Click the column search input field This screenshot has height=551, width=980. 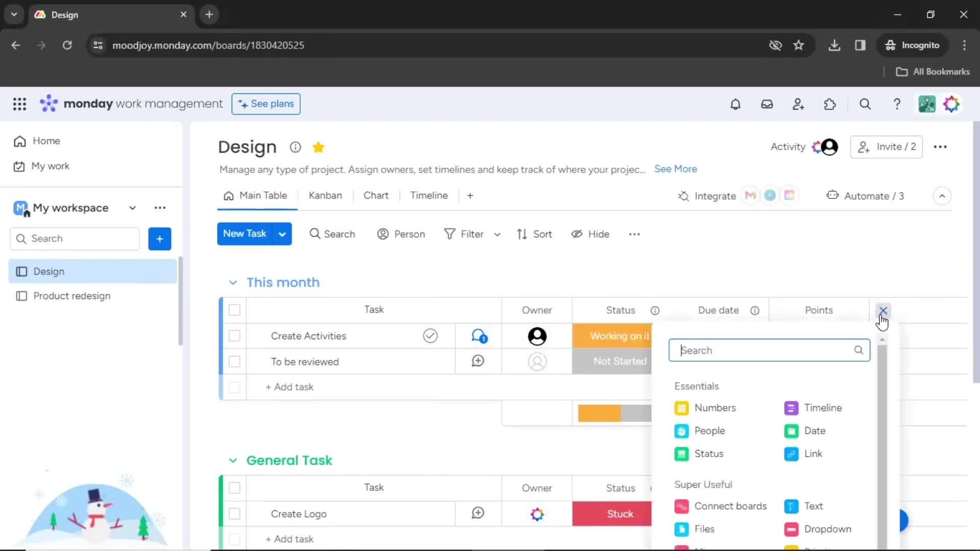768,350
